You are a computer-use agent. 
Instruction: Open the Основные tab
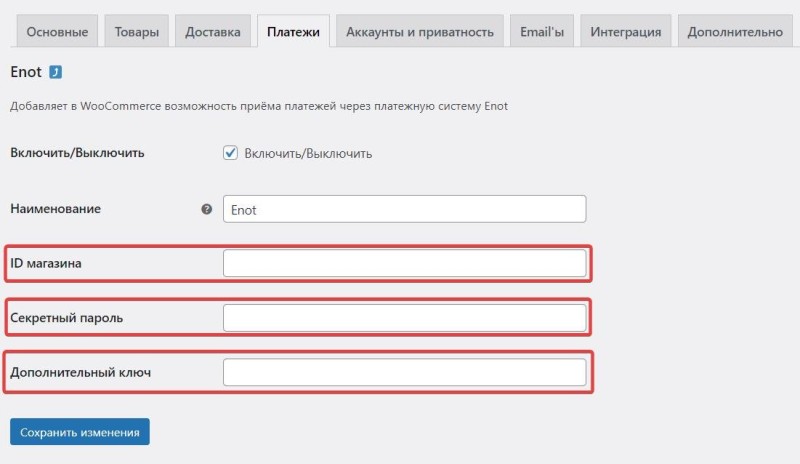tap(57, 32)
